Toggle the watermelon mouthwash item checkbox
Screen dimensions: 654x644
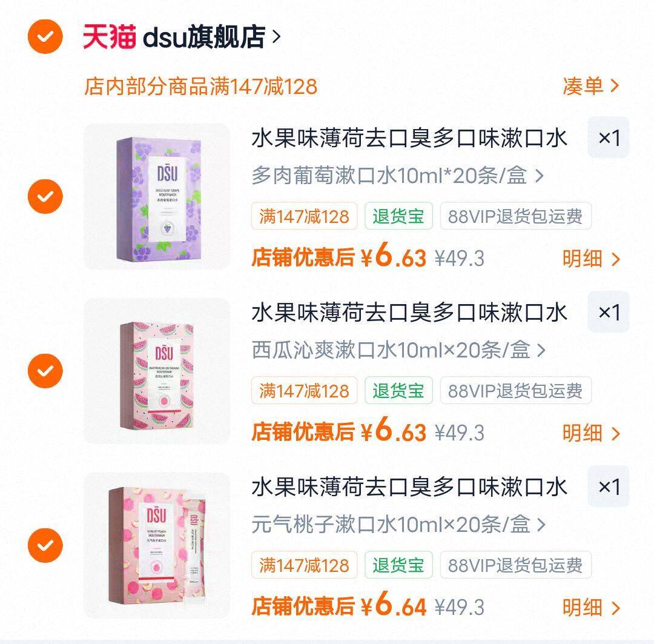coord(45,371)
